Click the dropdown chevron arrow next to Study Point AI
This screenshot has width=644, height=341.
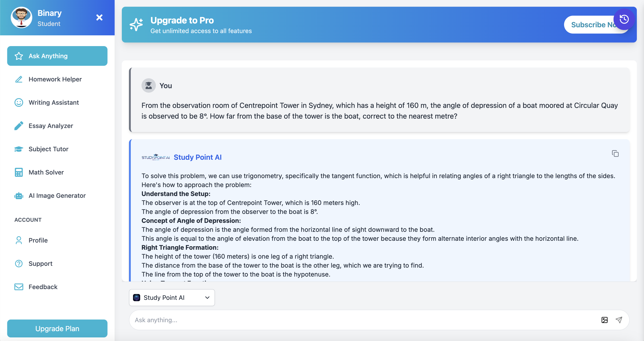pos(207,298)
